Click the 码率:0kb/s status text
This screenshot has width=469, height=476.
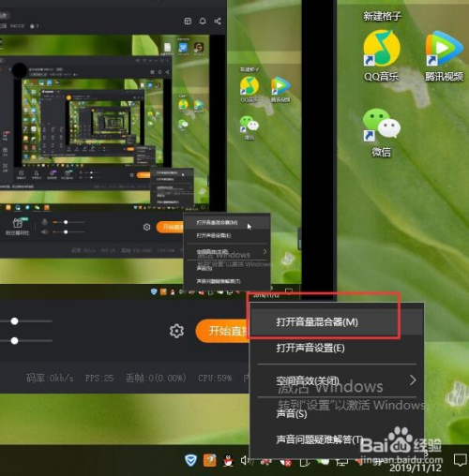tap(50, 379)
